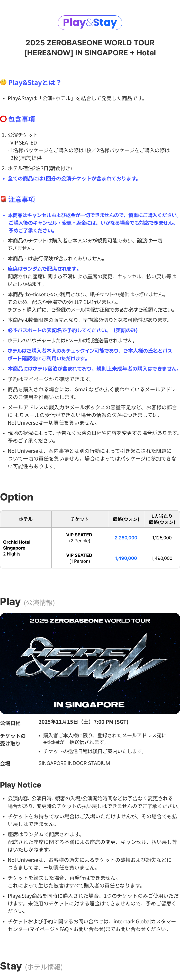Select the blue 1,490,000 won price

tap(126, 558)
